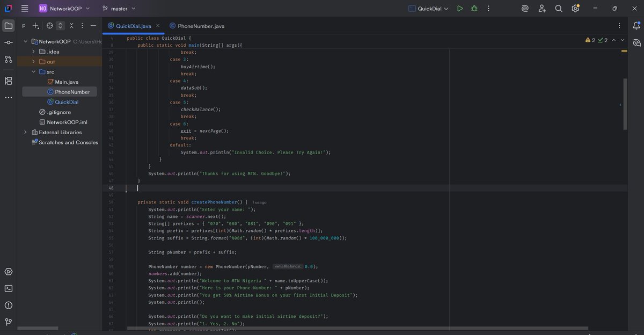Click the checkBalance() call in case 5
This screenshot has height=335, width=644.
click(201, 109)
